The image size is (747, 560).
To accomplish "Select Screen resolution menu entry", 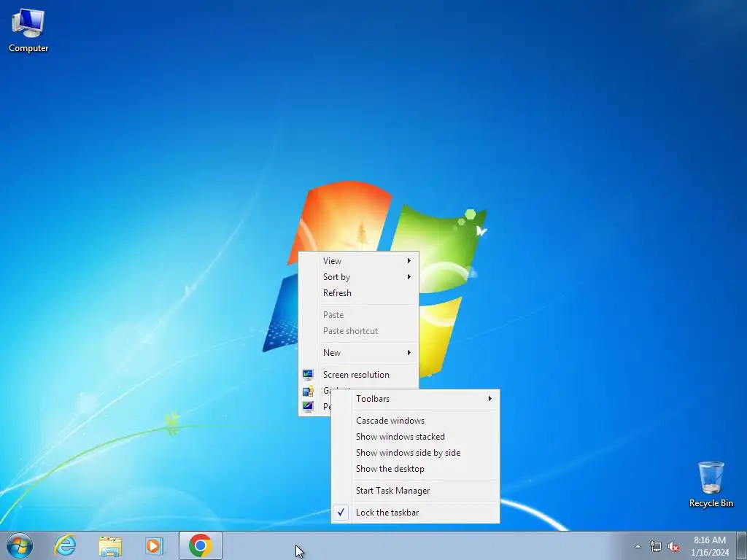I will [358, 375].
